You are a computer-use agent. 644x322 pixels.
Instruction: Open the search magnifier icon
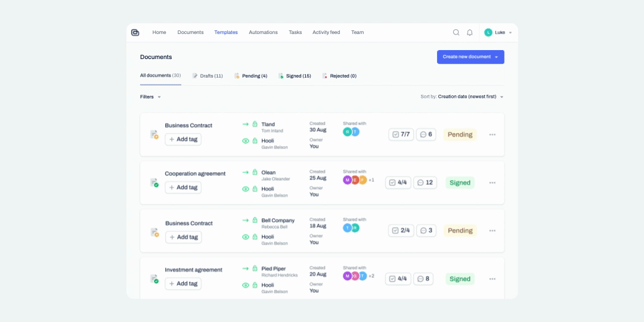(456, 32)
